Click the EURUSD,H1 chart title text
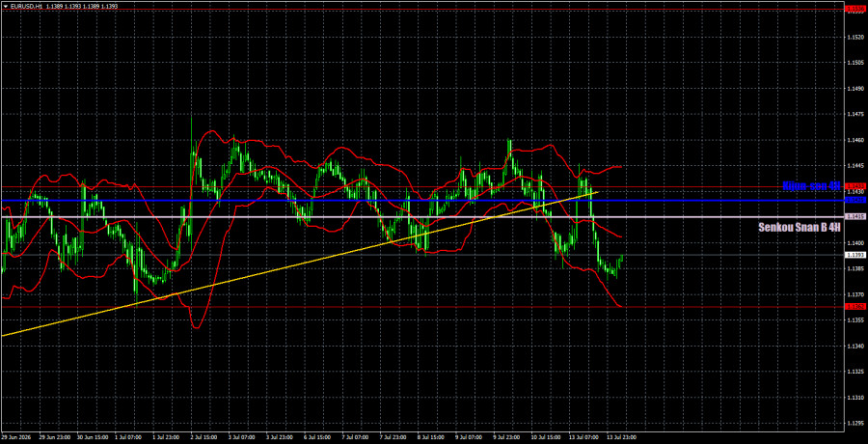The width and height of the screenshot is (868, 444). [x=20, y=3]
